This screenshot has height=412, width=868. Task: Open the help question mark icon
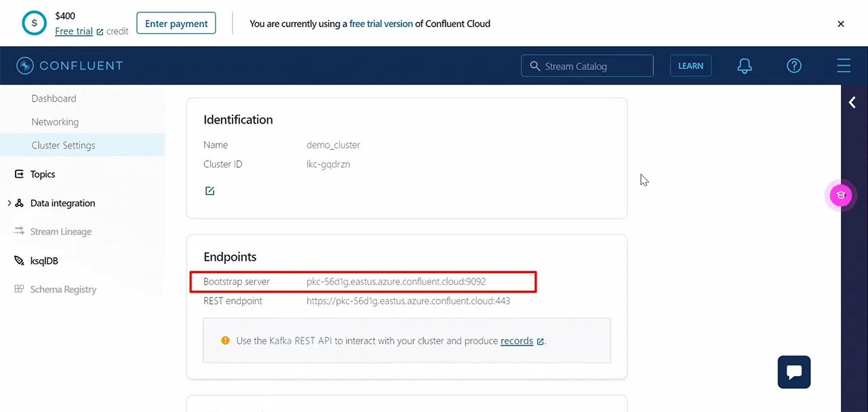[794, 66]
